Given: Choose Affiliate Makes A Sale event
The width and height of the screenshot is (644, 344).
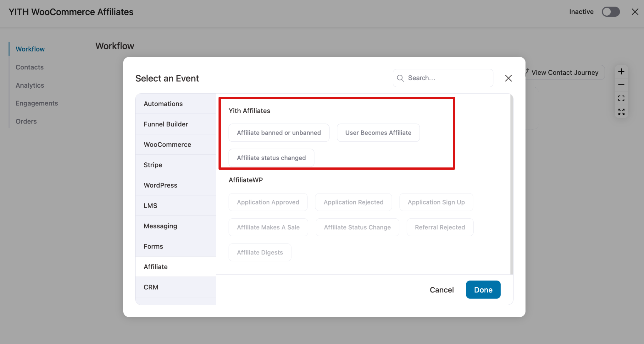Looking at the screenshot, I should pos(268,227).
